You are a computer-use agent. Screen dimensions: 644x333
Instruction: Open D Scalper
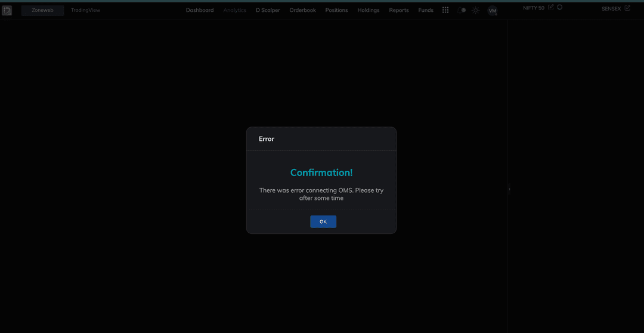click(268, 10)
